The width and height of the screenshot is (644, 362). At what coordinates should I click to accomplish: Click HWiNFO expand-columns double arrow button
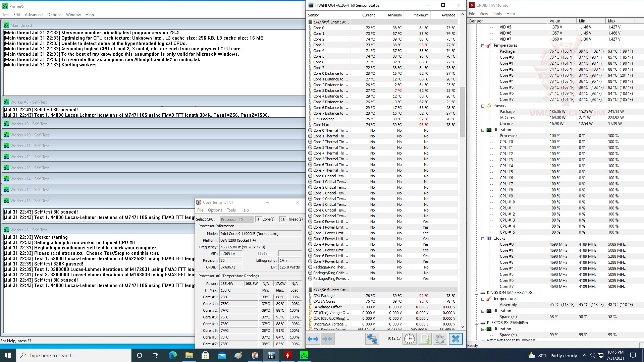(313, 339)
